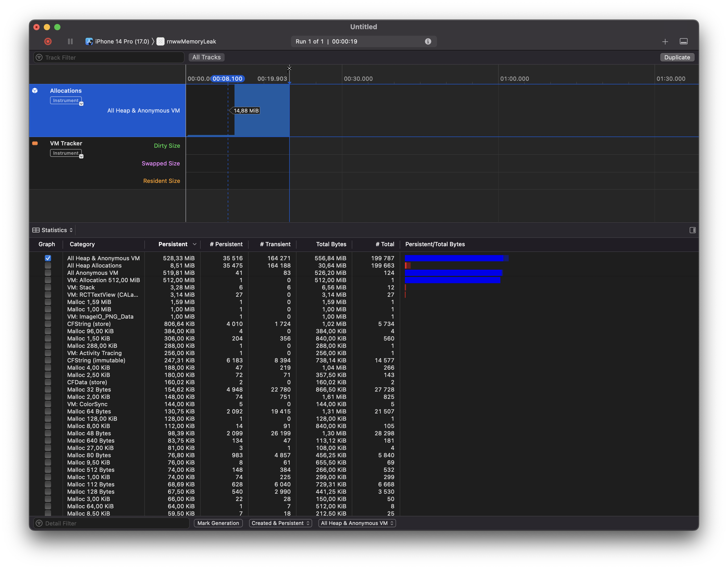728x569 pixels.
Task: Click the VM Tracker orange icon
Action: 35,143
